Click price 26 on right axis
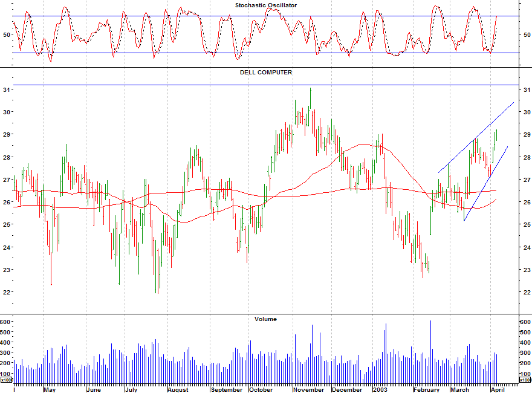Image resolution: width=532 pixels, height=393 pixels. [527, 202]
